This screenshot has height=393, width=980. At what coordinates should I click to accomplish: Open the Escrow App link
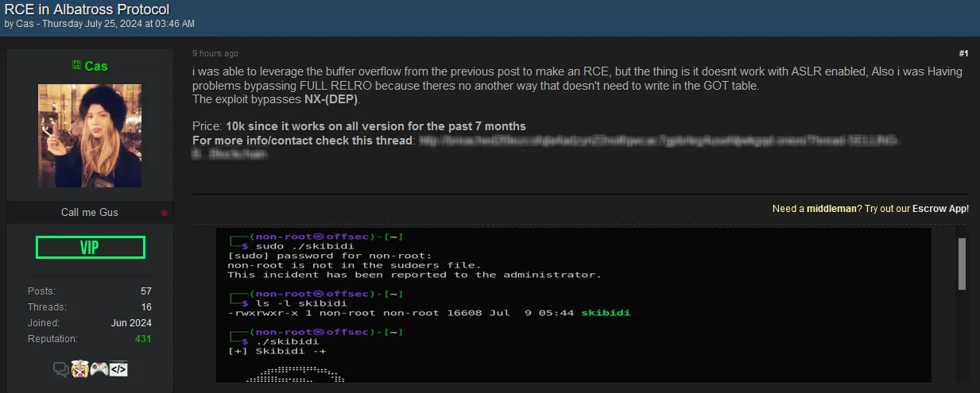point(939,209)
